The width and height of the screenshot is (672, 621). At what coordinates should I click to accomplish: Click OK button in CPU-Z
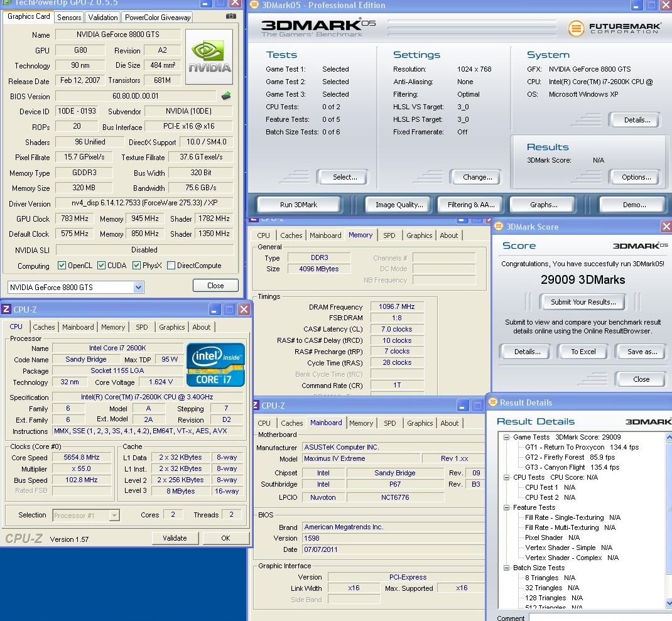point(225,538)
